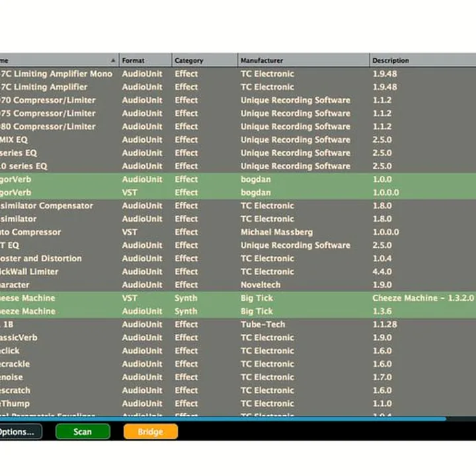Select the '7C Limiting Amplifier' non-Mono row
Screen dimensions: 476x476
(x=238, y=87)
